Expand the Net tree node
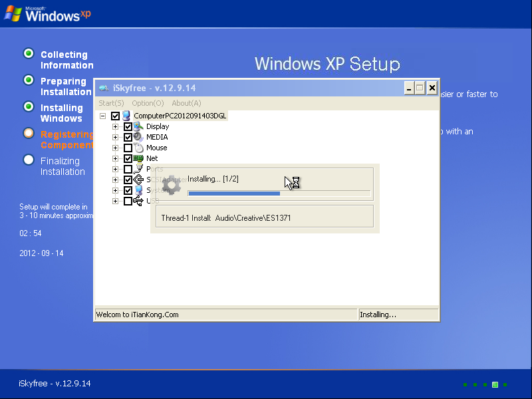 [x=115, y=158]
